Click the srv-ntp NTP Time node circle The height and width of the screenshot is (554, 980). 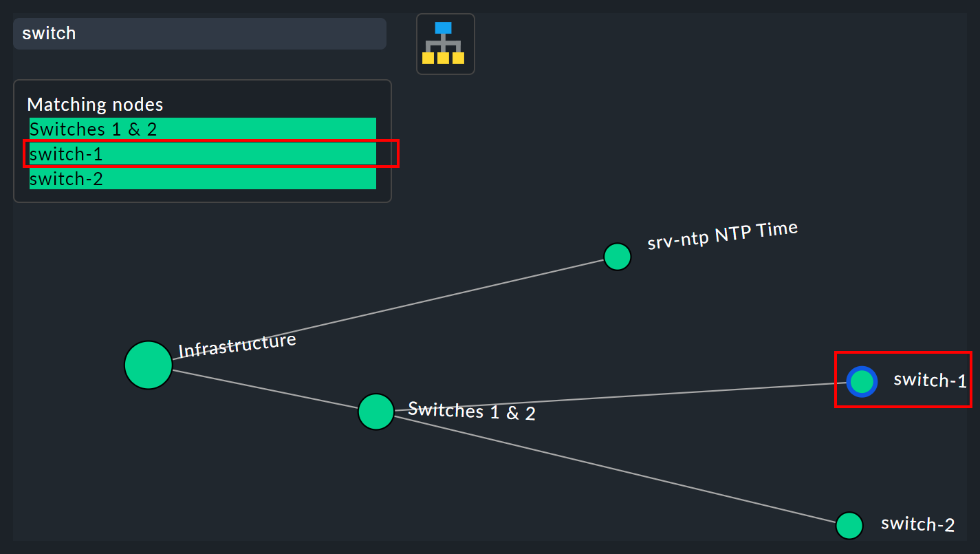(617, 256)
